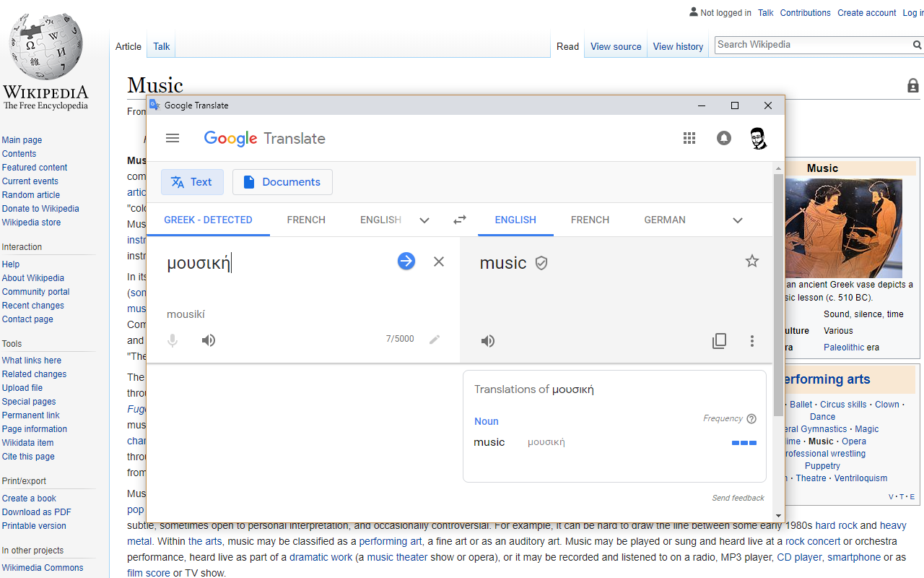Listen to the Greek source text pronunciation

pyautogui.click(x=208, y=340)
